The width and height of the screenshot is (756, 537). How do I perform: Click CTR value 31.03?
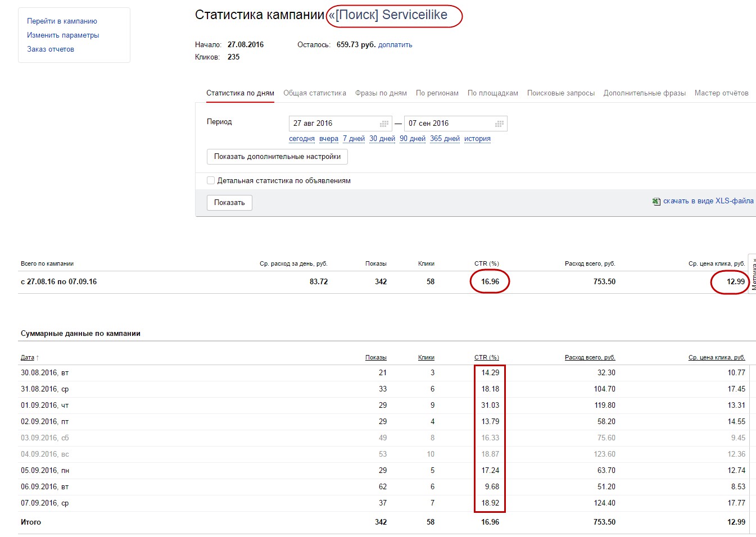tap(490, 406)
